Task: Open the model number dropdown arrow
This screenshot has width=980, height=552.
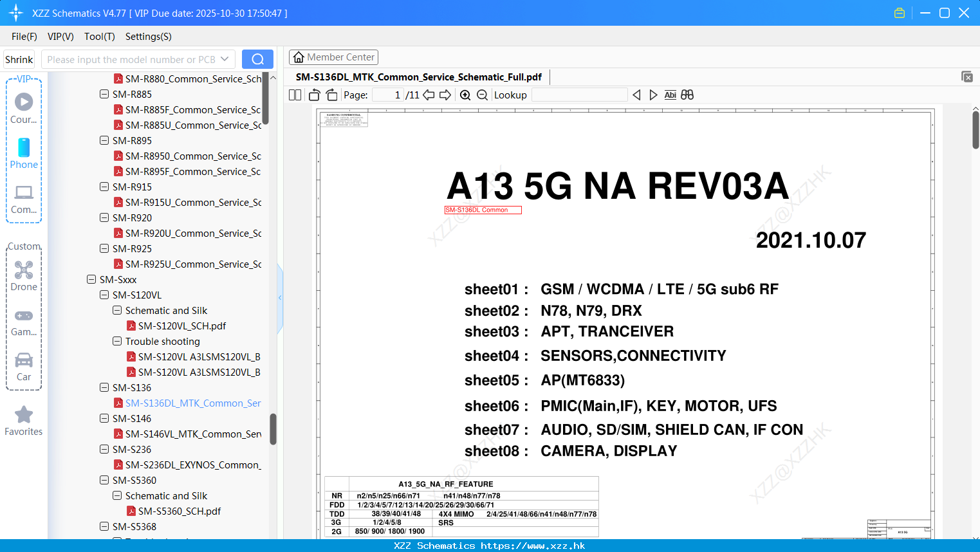Action: (x=225, y=59)
